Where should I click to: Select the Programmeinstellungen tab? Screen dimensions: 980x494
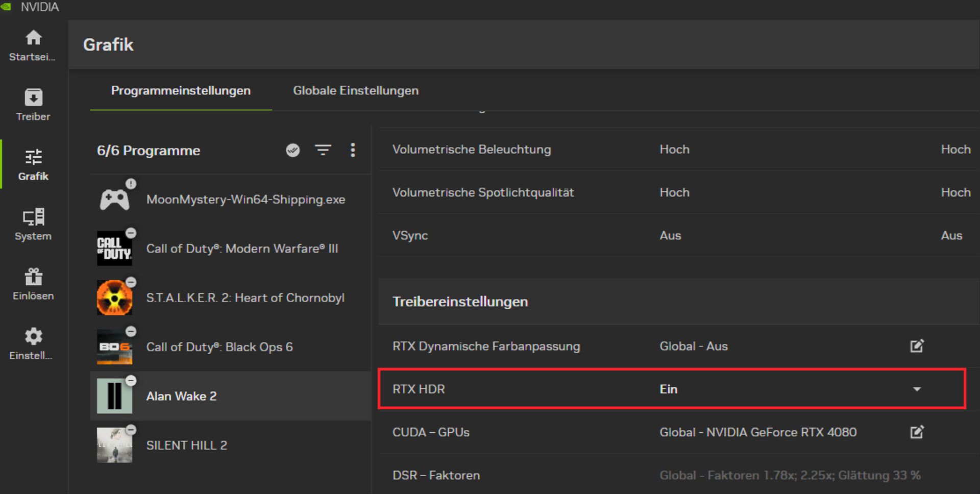pos(181,91)
